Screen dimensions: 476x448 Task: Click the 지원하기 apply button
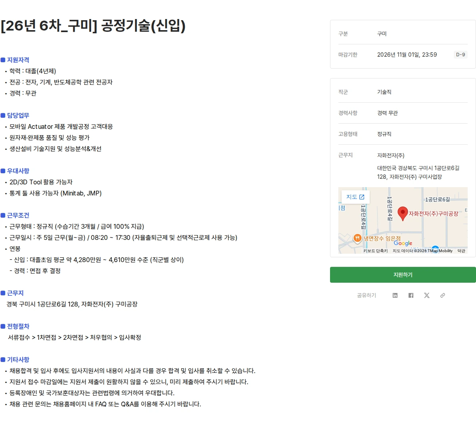coord(403,275)
